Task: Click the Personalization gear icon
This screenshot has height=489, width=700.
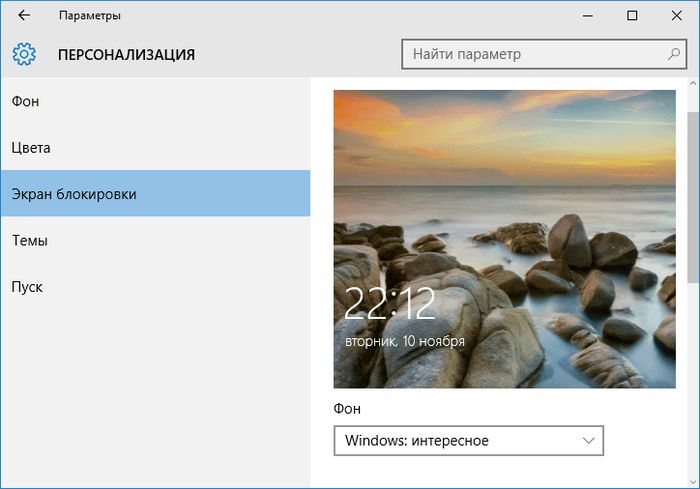Action: pos(25,54)
